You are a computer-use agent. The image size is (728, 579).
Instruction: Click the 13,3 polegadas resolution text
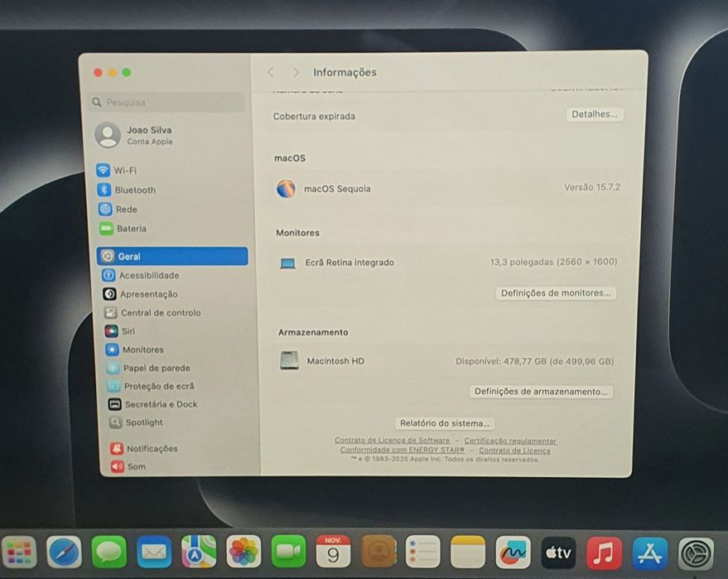tap(553, 262)
